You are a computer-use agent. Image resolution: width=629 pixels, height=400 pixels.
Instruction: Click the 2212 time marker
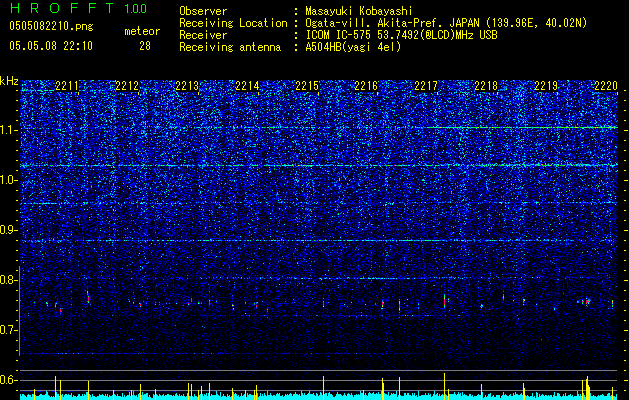[127, 86]
